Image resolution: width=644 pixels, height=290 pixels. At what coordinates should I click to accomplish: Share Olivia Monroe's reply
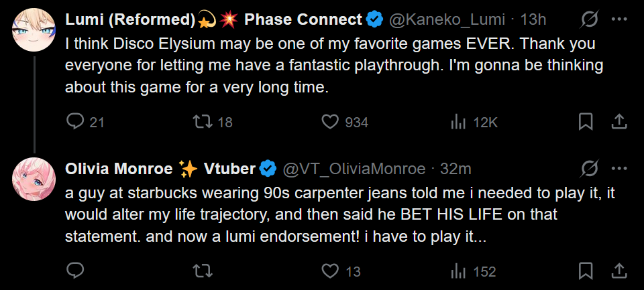pyautogui.click(x=619, y=271)
